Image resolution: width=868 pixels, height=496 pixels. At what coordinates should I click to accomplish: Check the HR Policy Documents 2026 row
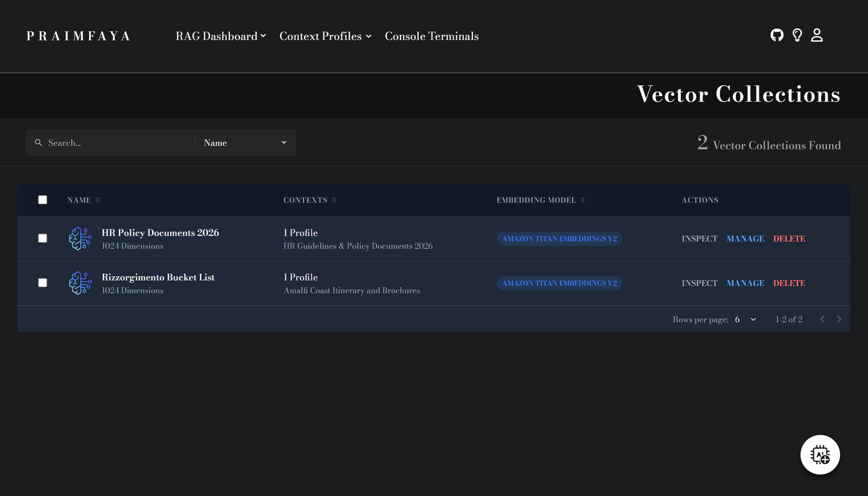pyautogui.click(x=43, y=239)
